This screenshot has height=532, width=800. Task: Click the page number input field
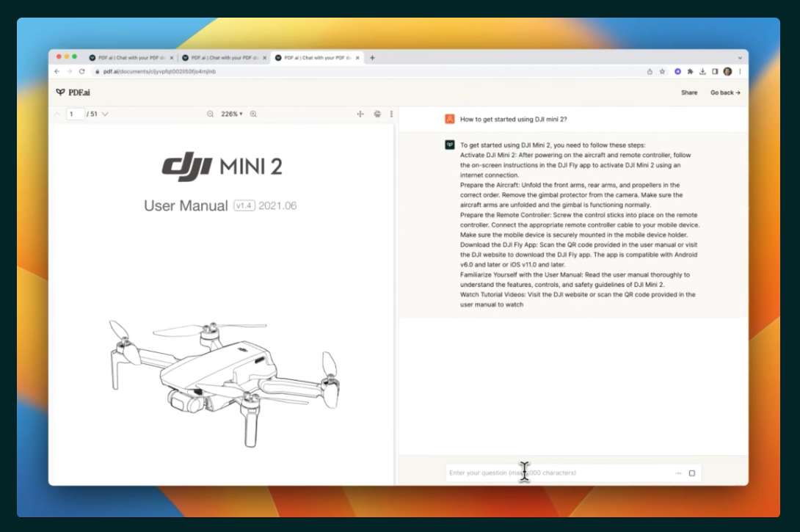(76, 114)
